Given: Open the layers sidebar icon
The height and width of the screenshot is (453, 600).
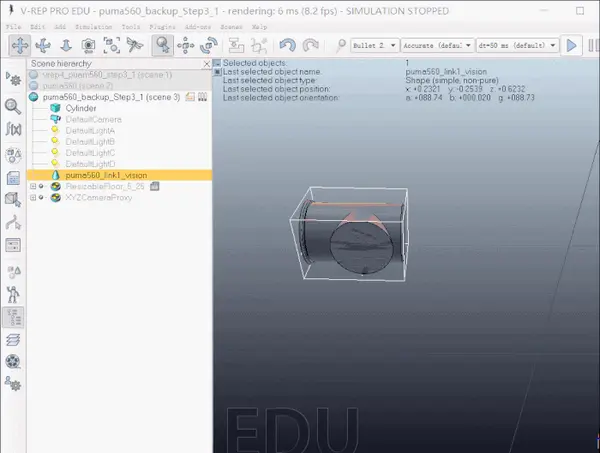Looking at the screenshot, I should click(13, 340).
